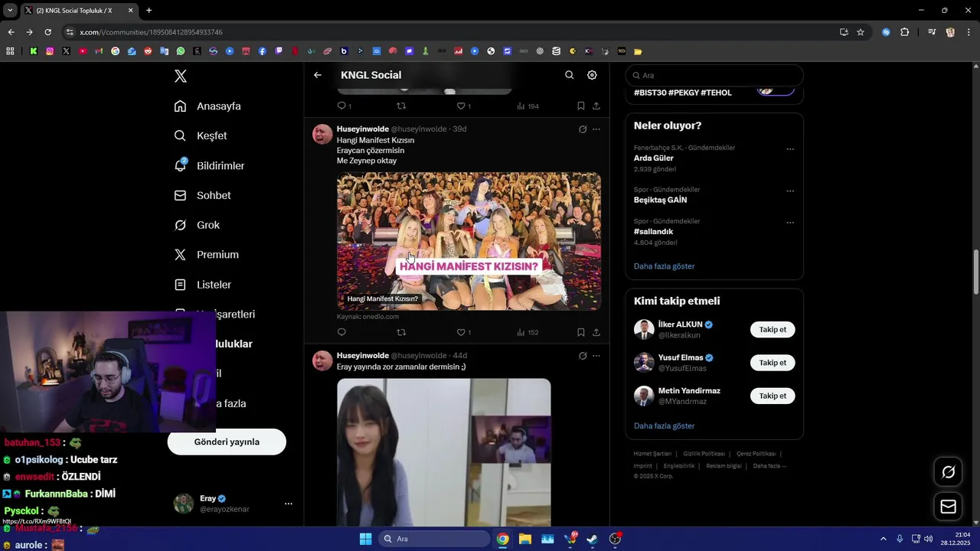View analytics showing 152 views
Screen dimensions: 980x551
point(528,332)
